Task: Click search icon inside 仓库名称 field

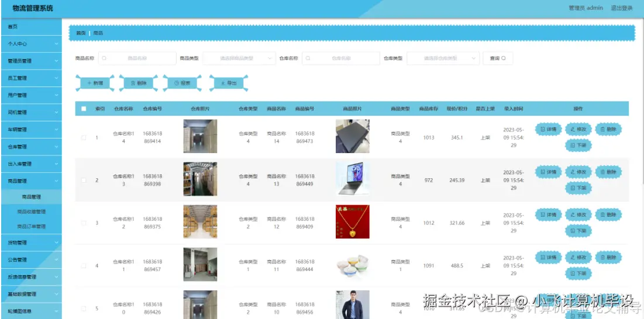Action: pos(308,58)
